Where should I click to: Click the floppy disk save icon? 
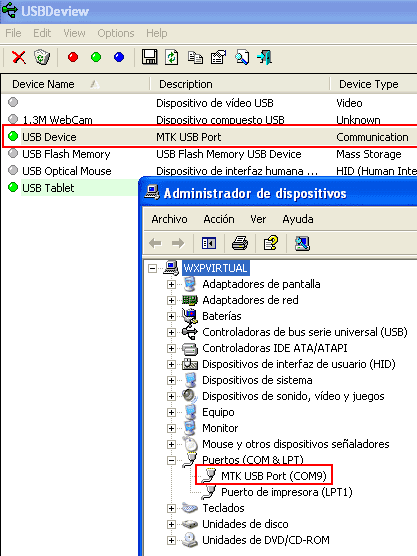[x=149, y=57]
